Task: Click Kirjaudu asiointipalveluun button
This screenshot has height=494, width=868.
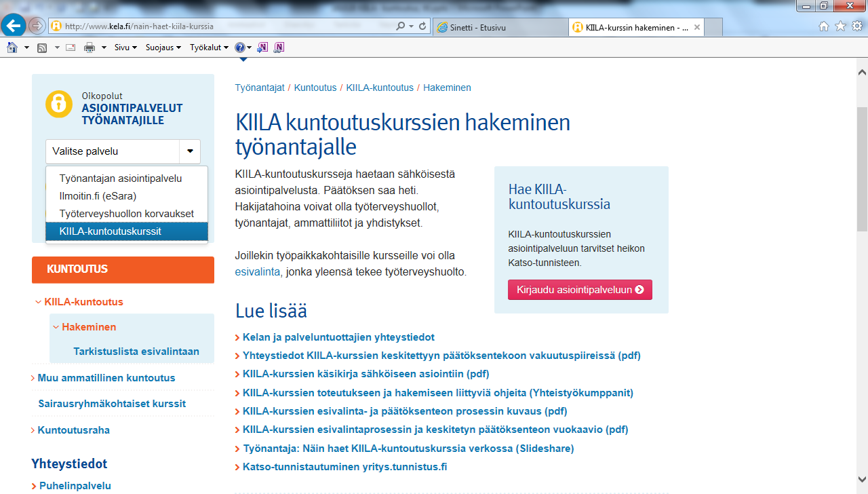Action: click(x=580, y=290)
